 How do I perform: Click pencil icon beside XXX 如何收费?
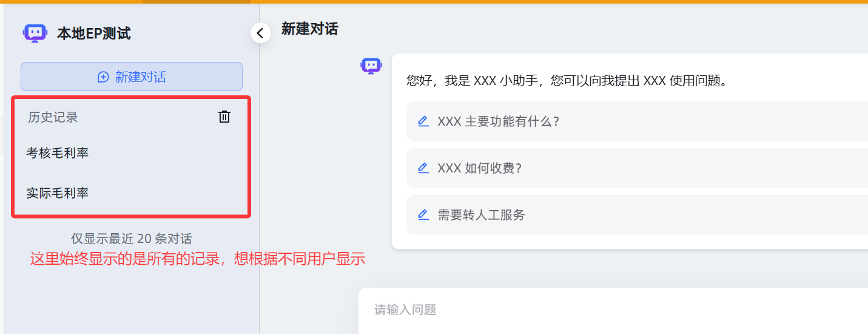423,168
